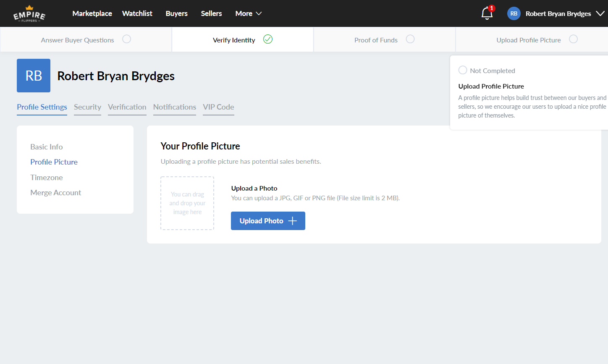Click the file size limit description text
The height and width of the screenshot is (364, 608).
tap(315, 198)
